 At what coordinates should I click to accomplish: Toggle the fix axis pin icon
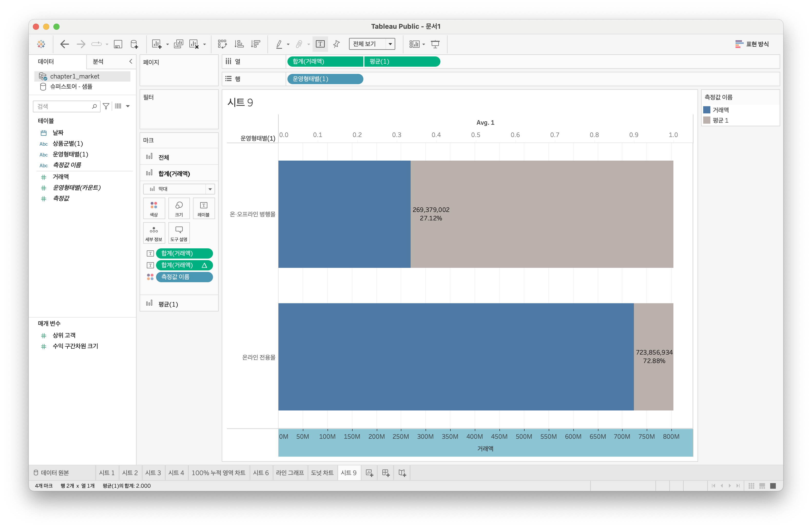pyautogui.click(x=336, y=44)
